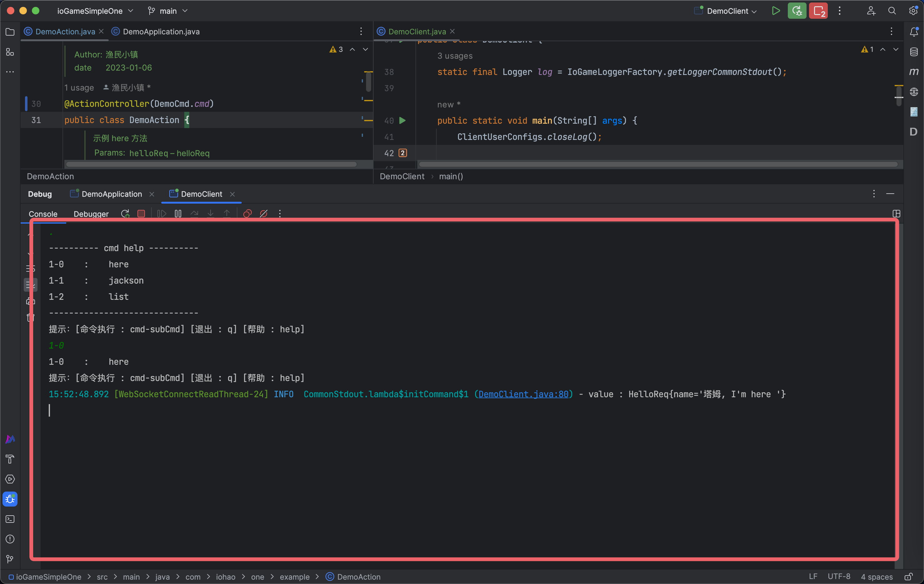The height and width of the screenshot is (584, 924).
Task: Expand the ioGameSimpleOne project dropdown
Action: [95, 11]
